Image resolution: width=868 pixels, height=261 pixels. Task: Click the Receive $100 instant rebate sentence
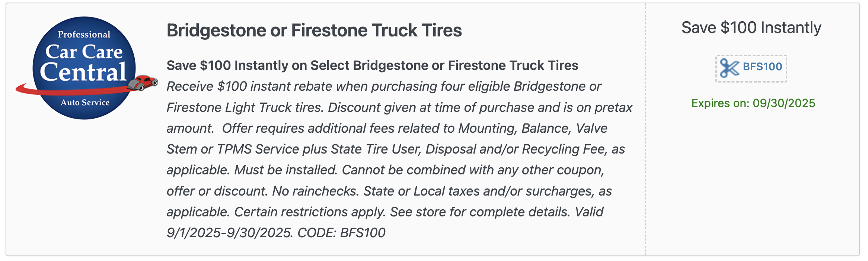click(383, 97)
